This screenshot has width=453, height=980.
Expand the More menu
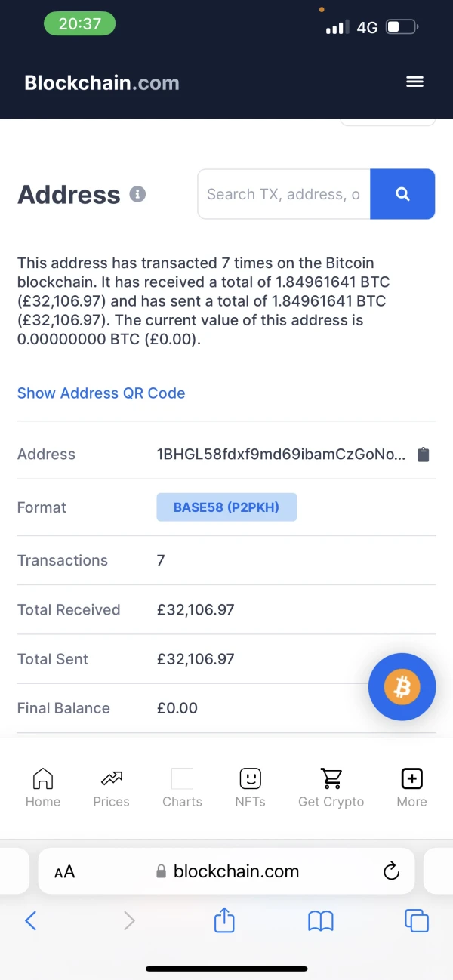[411, 787]
